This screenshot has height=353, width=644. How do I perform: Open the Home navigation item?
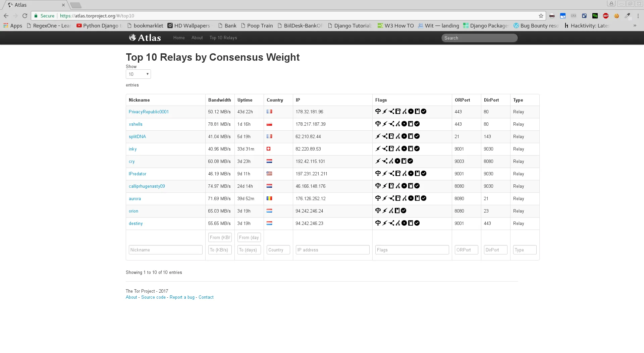(x=179, y=38)
